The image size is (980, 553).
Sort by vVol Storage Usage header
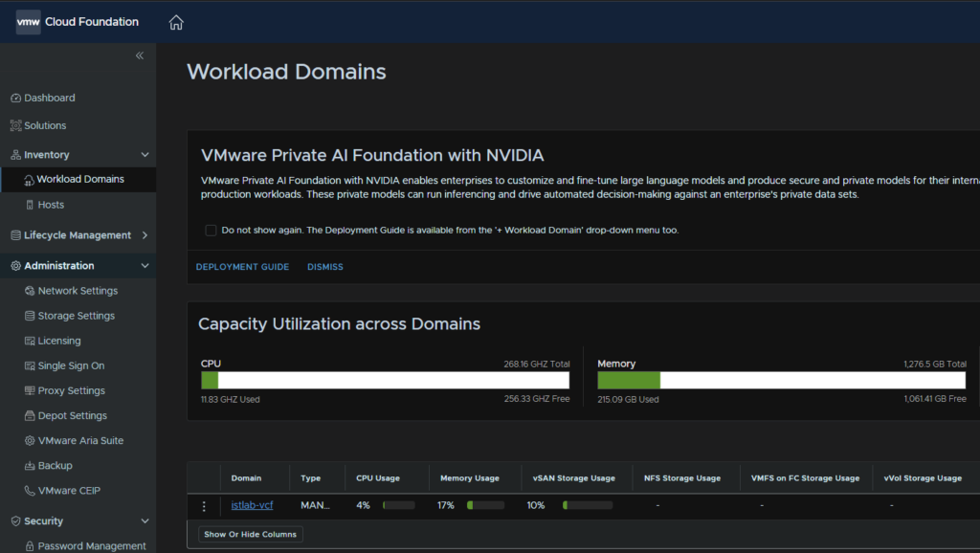tap(923, 478)
